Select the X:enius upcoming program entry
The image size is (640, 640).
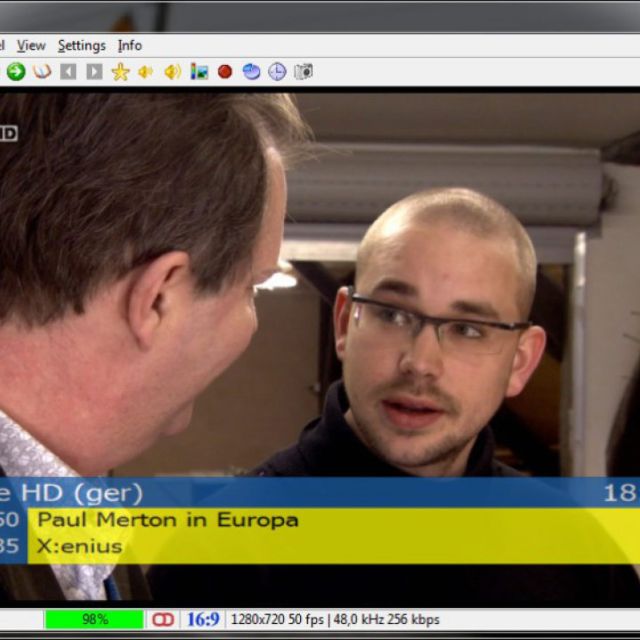click(80, 546)
